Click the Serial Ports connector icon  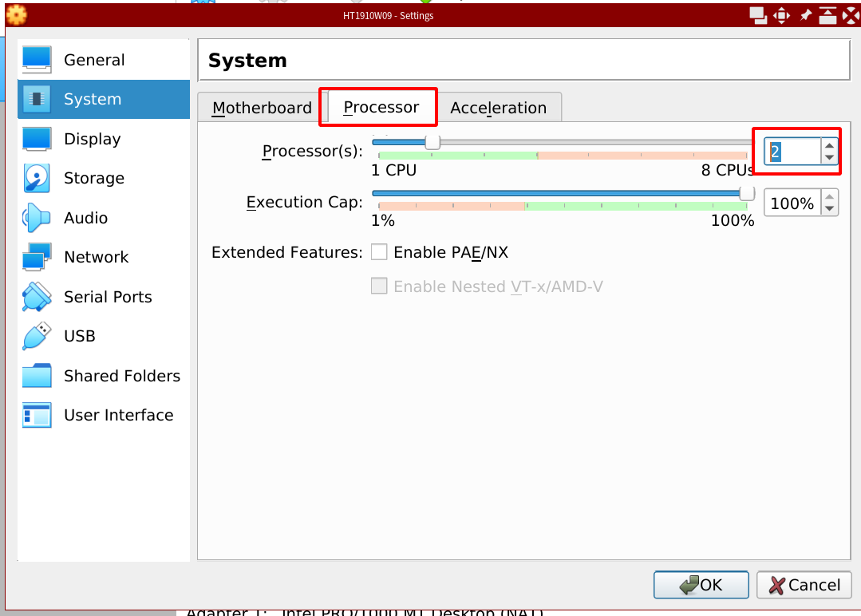coord(37,297)
